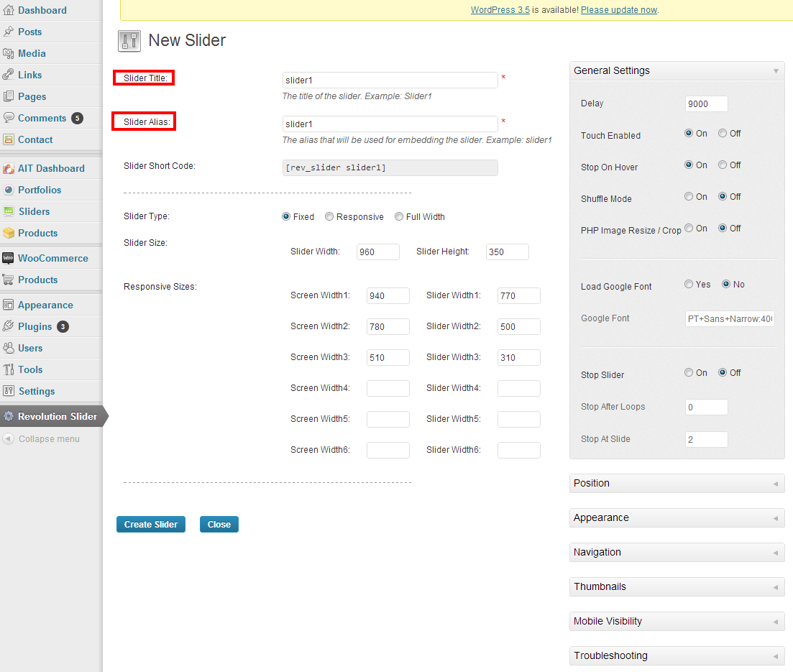
Task: Set Load Google Font to Yes
Action: (x=689, y=285)
